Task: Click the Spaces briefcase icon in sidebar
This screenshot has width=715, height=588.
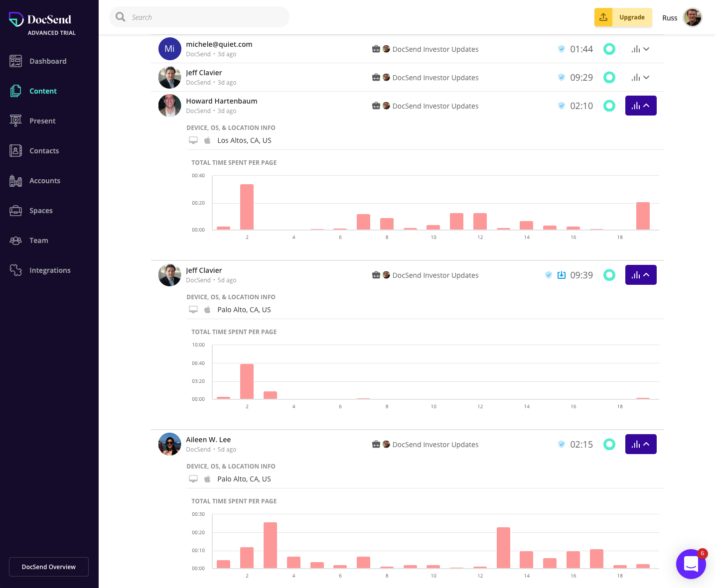Action: (x=16, y=211)
